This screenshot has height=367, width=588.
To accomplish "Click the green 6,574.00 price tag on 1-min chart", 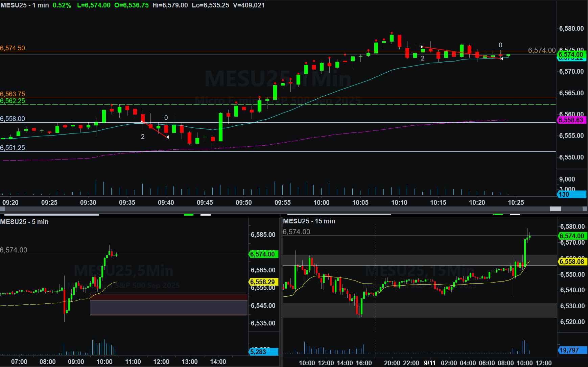I will pyautogui.click(x=571, y=54).
